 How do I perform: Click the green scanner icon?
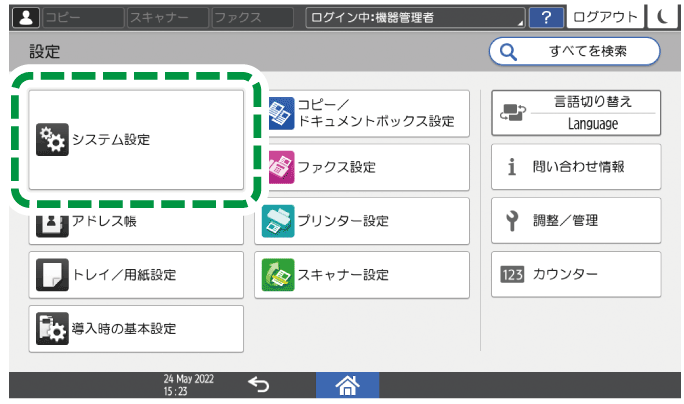(278, 275)
